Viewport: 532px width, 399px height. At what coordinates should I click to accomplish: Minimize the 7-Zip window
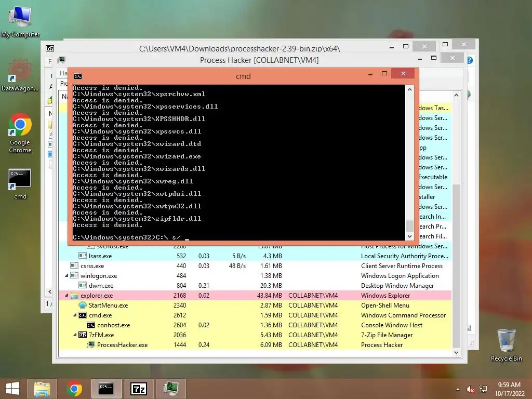tap(392, 47)
